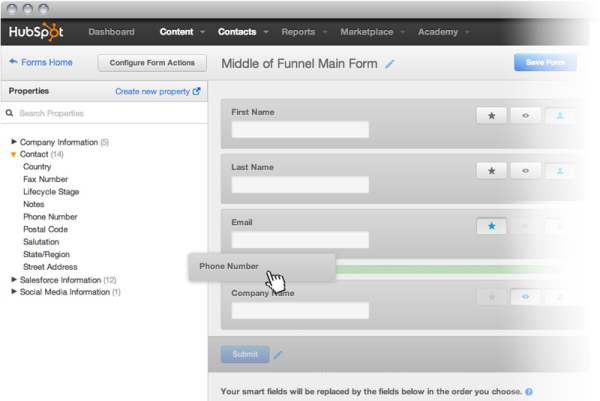Click Configure Form Actions button
600x401 pixels.
tap(152, 63)
